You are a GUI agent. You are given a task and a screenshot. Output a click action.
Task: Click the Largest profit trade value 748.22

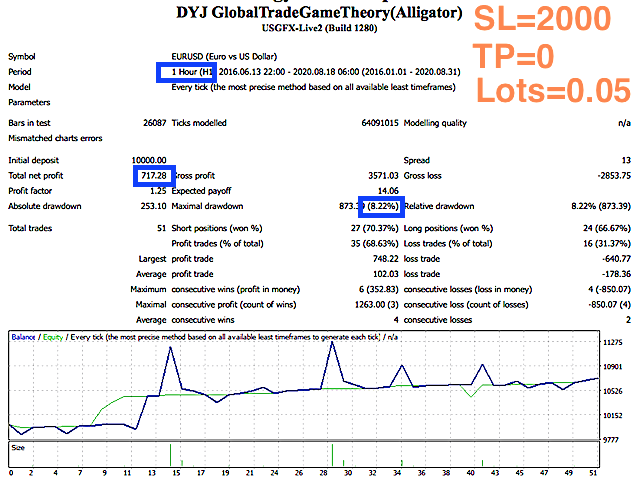pyautogui.click(x=385, y=259)
